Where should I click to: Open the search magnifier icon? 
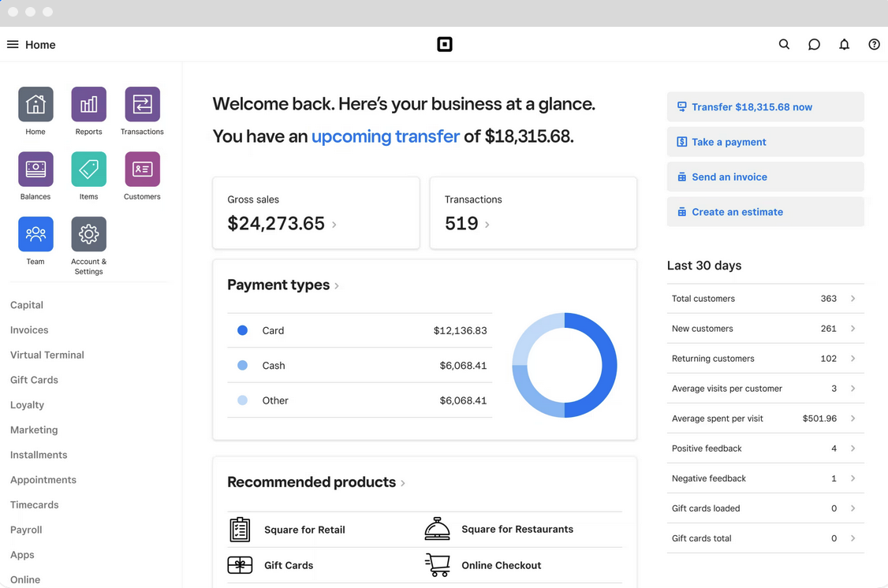tap(784, 45)
